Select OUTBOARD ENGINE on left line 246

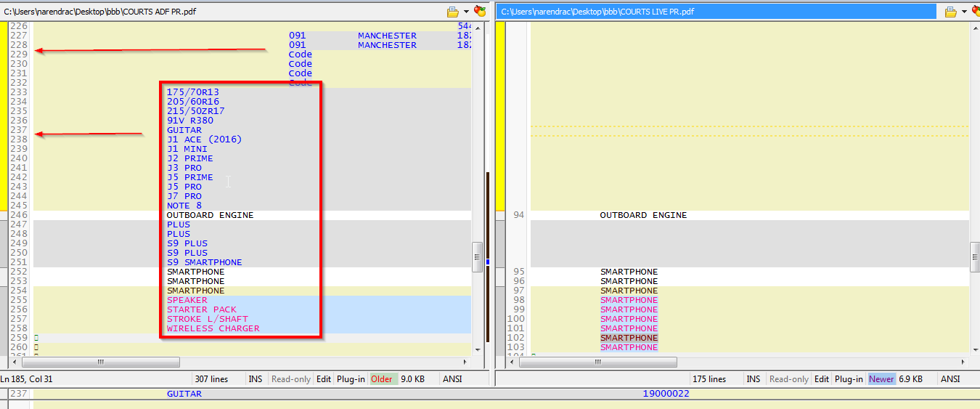click(210, 215)
